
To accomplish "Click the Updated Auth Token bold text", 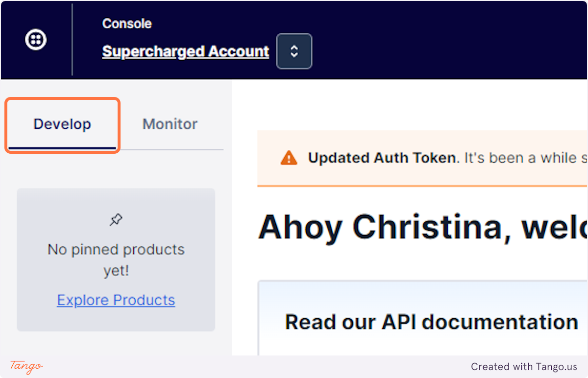I will [x=382, y=158].
